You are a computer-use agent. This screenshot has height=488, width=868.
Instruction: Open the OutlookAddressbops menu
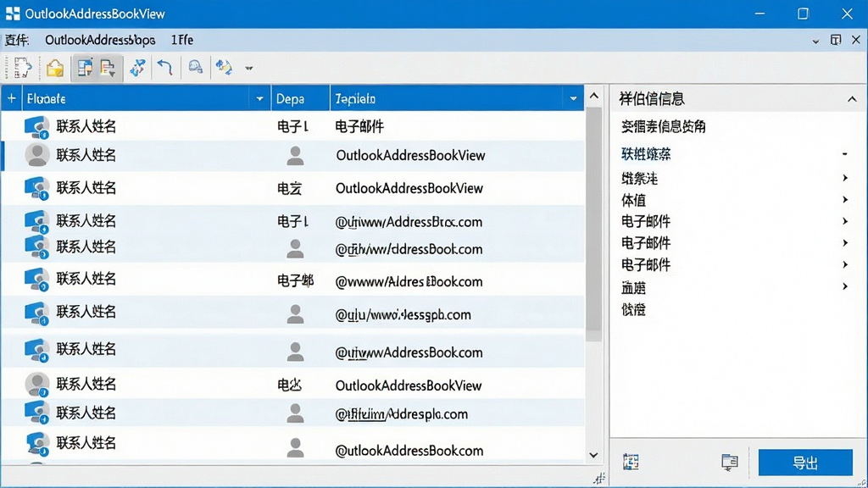(x=100, y=40)
